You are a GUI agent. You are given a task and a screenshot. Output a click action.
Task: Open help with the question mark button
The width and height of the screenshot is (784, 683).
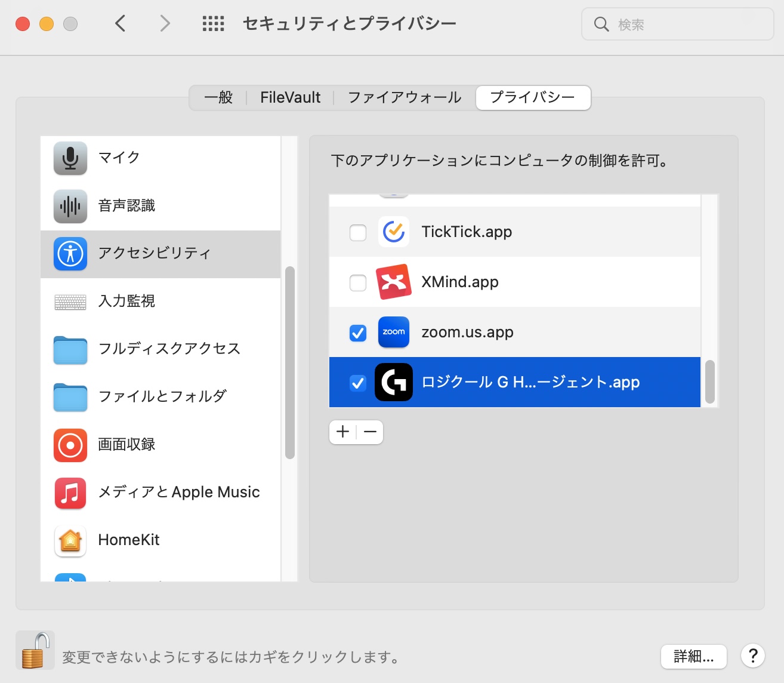[x=753, y=656]
